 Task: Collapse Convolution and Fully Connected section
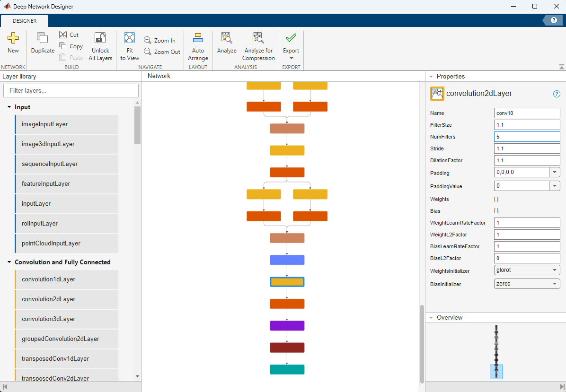[9, 262]
